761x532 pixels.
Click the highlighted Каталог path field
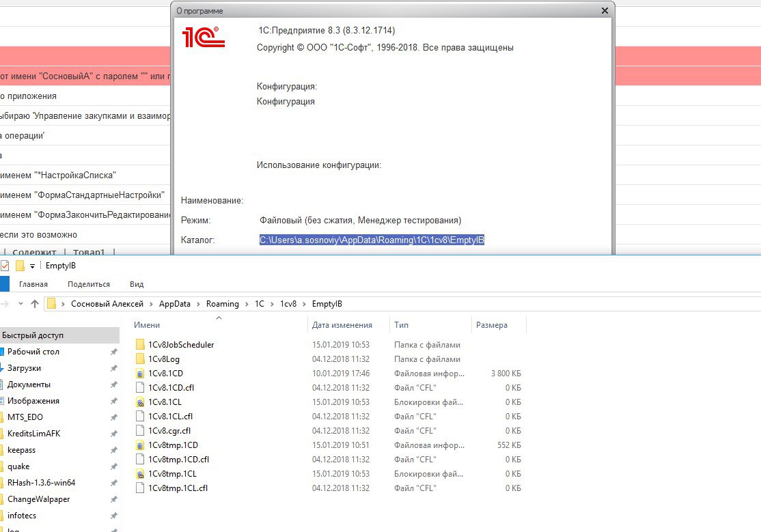[x=372, y=240]
